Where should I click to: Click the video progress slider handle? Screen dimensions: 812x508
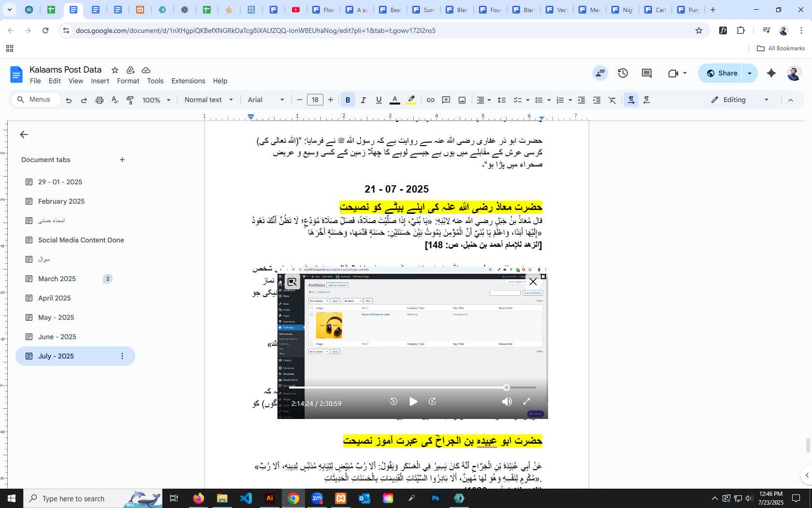pos(506,388)
